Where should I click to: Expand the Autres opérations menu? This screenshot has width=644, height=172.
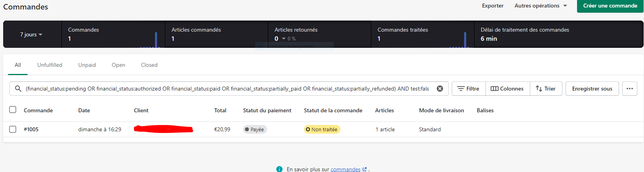pos(541,6)
